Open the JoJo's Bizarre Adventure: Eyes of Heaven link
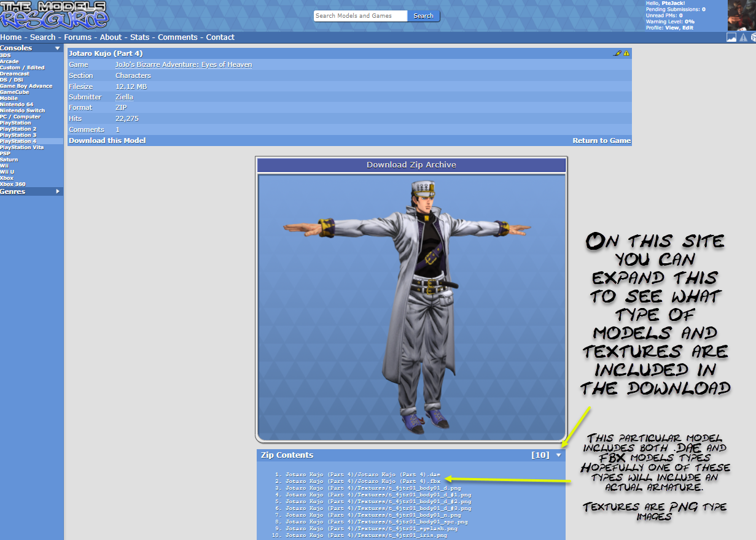Viewport: 756px width, 540px height. (184, 64)
